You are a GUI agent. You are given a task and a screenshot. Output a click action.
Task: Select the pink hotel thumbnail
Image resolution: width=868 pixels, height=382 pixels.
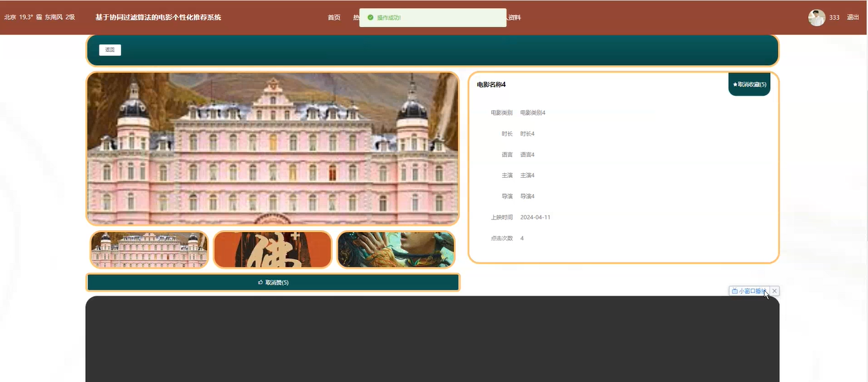(149, 250)
